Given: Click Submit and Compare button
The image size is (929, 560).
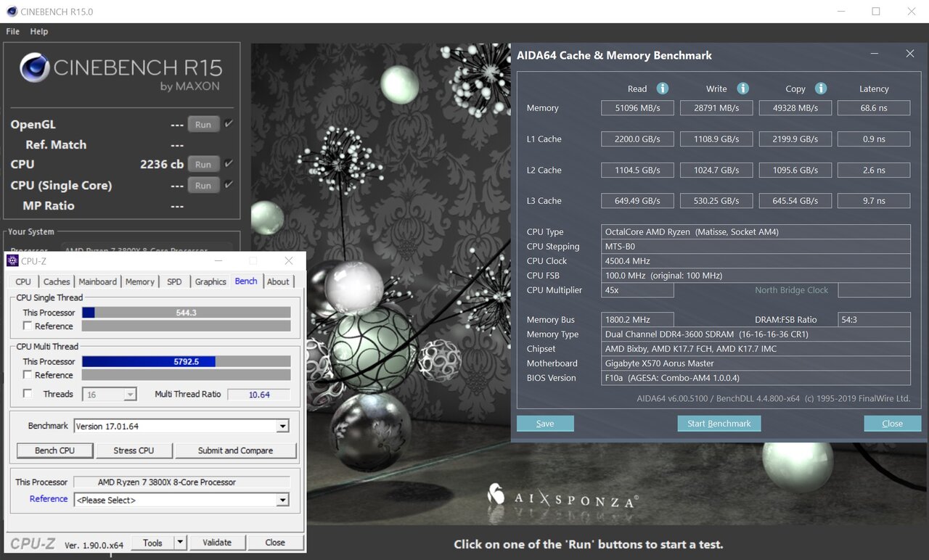Looking at the screenshot, I should 235,450.
